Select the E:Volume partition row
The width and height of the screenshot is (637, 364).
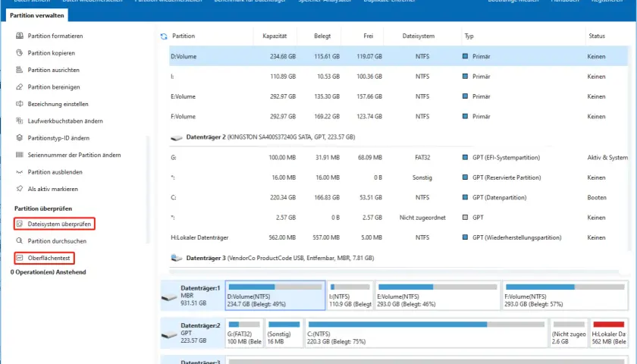[399, 96]
